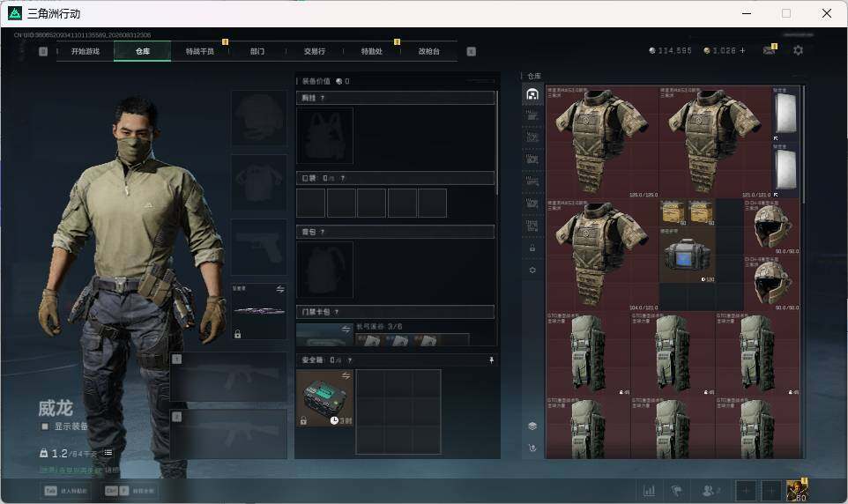
Task: Select the armor vest with 104.0/121.0 durability
Action: coord(602,255)
